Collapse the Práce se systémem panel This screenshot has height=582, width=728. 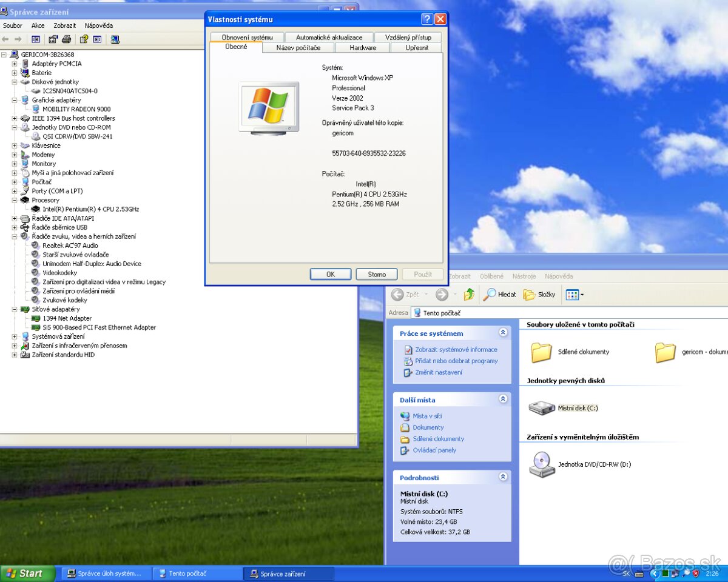[x=503, y=333]
